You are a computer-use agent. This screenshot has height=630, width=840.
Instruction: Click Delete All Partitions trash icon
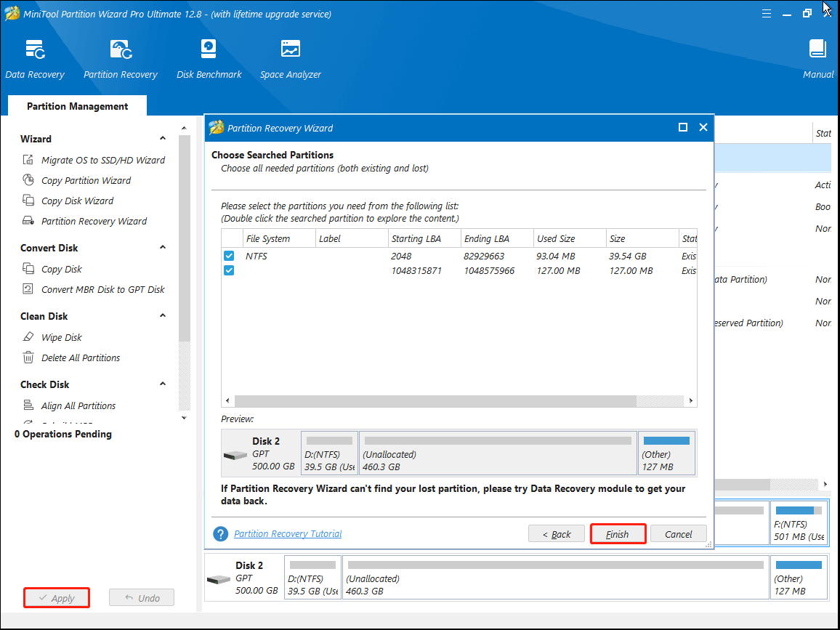coord(28,358)
